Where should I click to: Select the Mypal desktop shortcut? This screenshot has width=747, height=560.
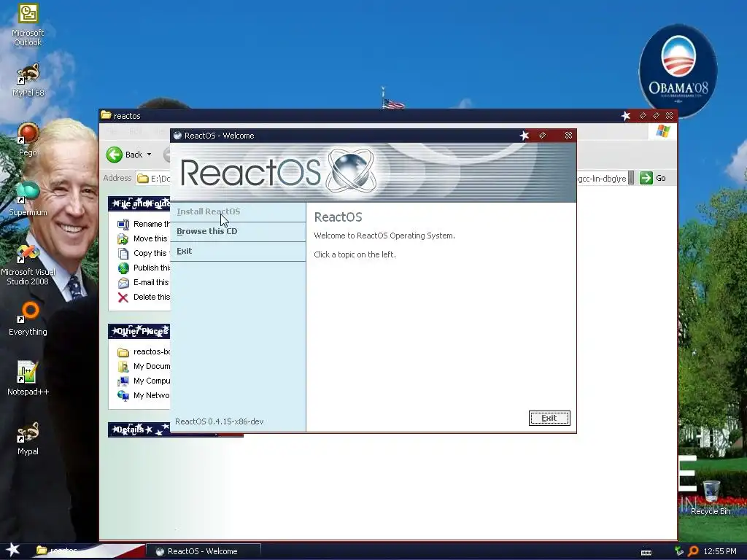click(x=28, y=438)
